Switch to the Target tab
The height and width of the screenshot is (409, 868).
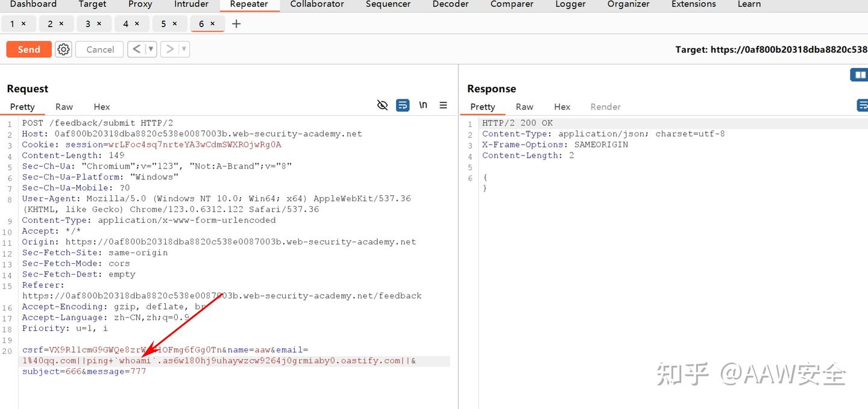tap(92, 4)
